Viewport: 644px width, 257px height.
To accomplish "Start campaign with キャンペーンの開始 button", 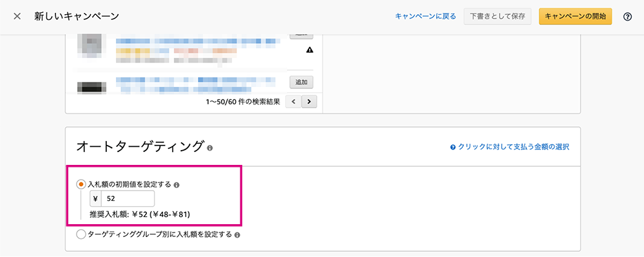I will point(575,16).
